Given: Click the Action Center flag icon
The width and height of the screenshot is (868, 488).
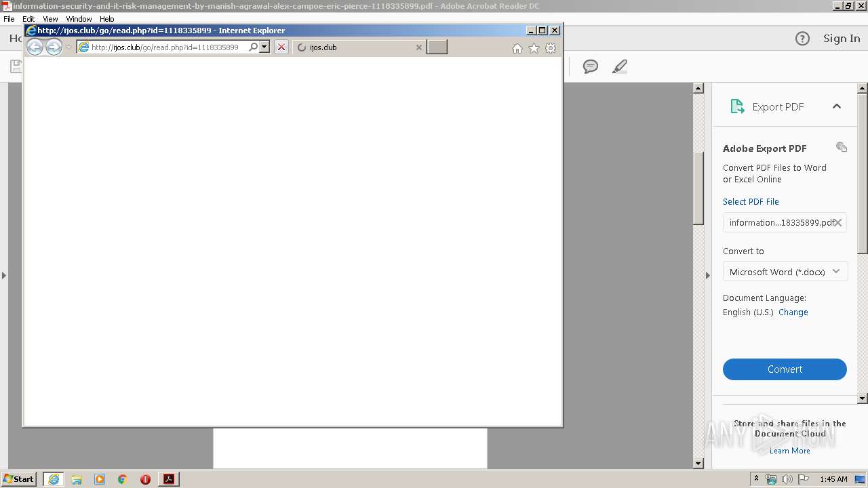Looking at the screenshot, I should pos(804,479).
